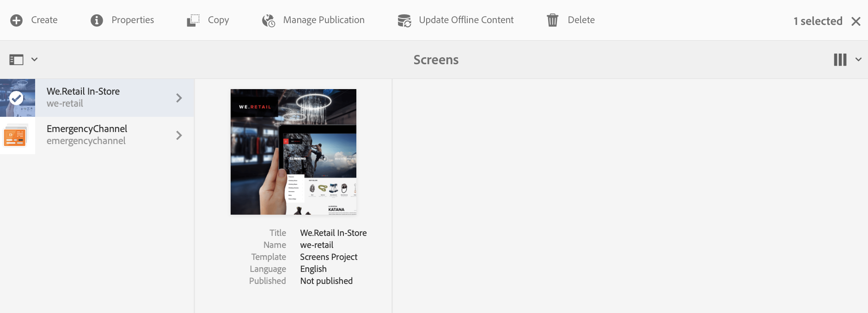Screen dimensions: 868x313
Task: Deselect the We.Retail In-Store checkmark
Action: (x=17, y=98)
